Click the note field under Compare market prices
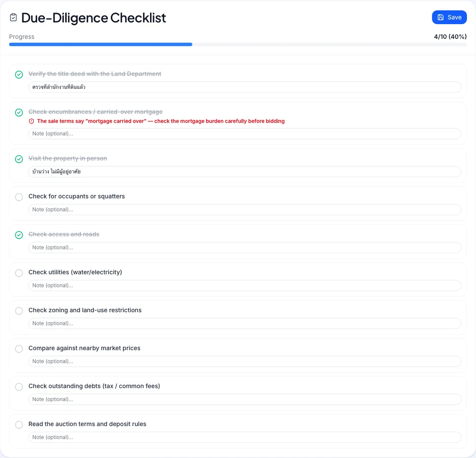476x458 pixels. coord(244,361)
